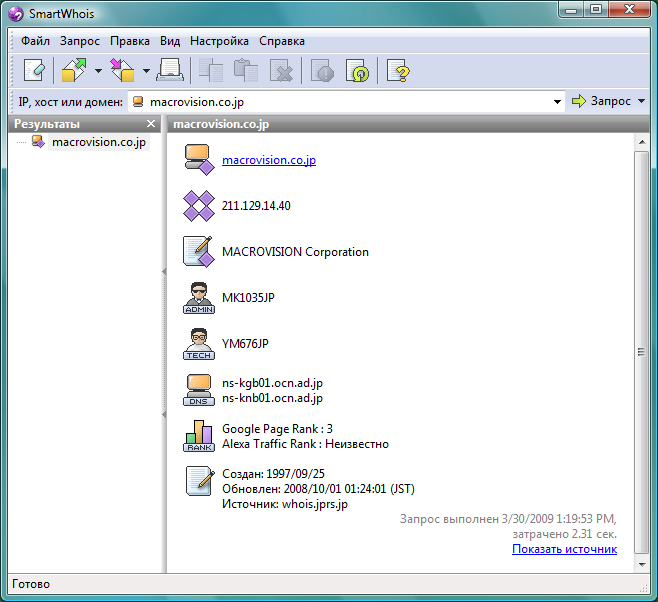Expand the save results dropdown arrow

click(x=146, y=71)
